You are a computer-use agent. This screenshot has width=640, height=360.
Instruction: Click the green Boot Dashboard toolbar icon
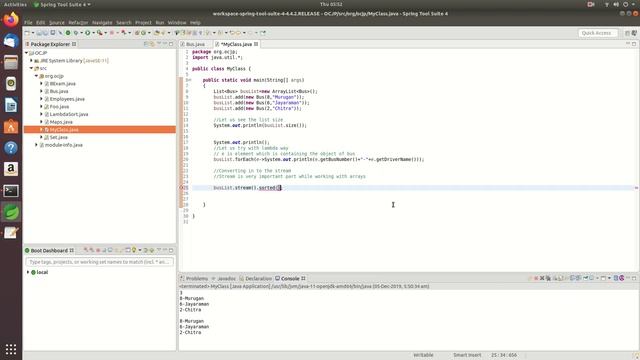(x=68, y=33)
